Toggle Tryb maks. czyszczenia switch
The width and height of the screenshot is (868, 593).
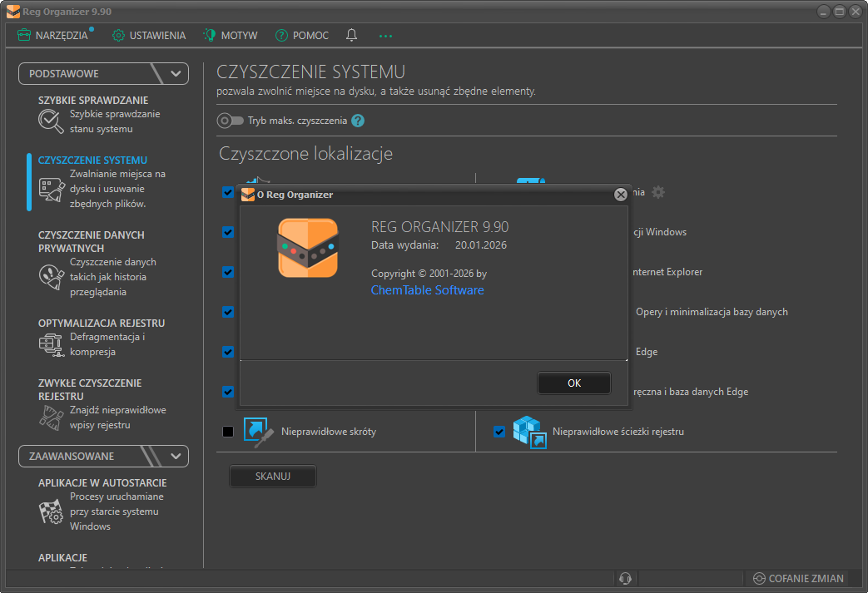[x=230, y=121]
